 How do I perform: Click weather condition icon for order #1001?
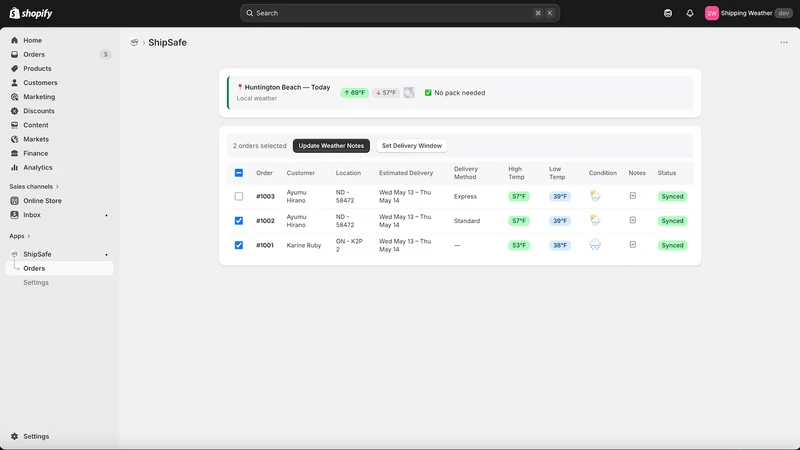595,245
